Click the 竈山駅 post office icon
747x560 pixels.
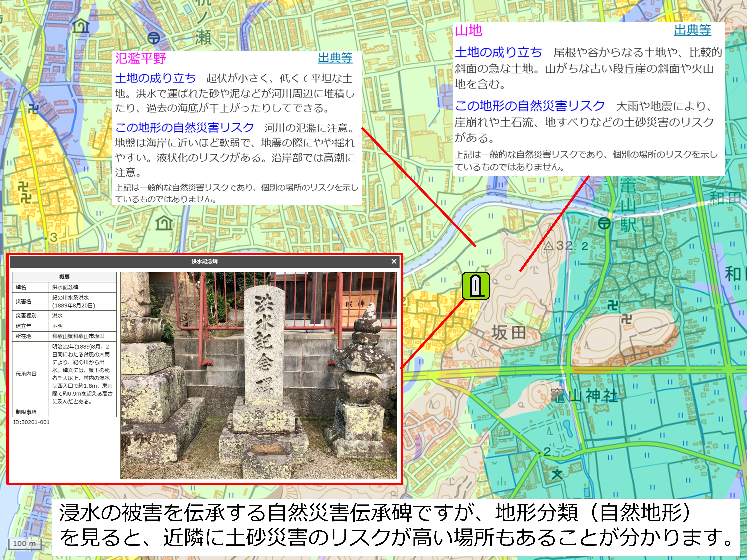click(x=604, y=223)
